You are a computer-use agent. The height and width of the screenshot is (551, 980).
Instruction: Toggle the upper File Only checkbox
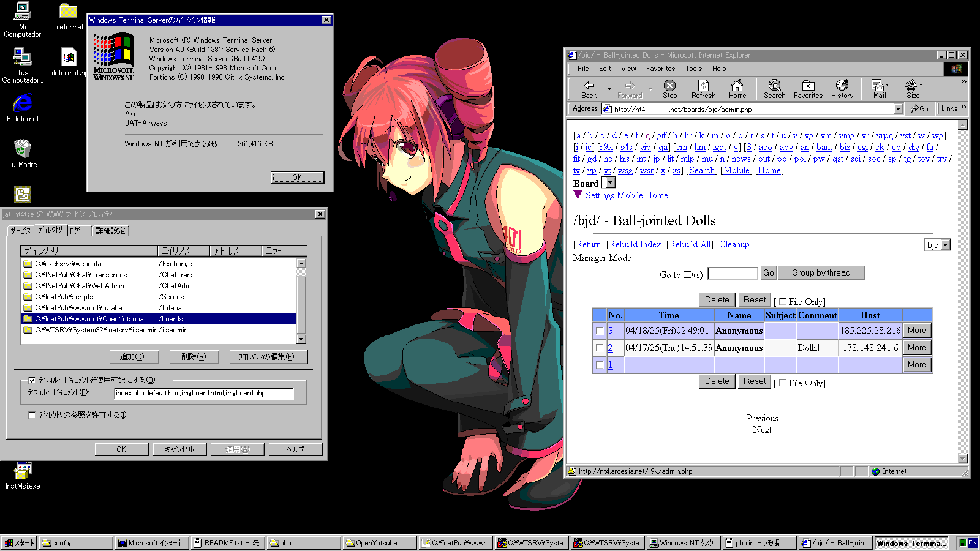(x=783, y=301)
